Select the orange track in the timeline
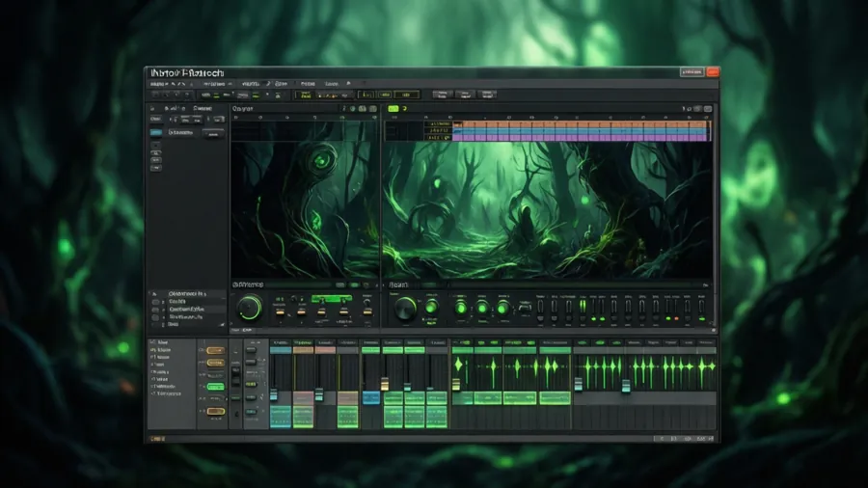The height and width of the screenshot is (488, 868). (581, 124)
